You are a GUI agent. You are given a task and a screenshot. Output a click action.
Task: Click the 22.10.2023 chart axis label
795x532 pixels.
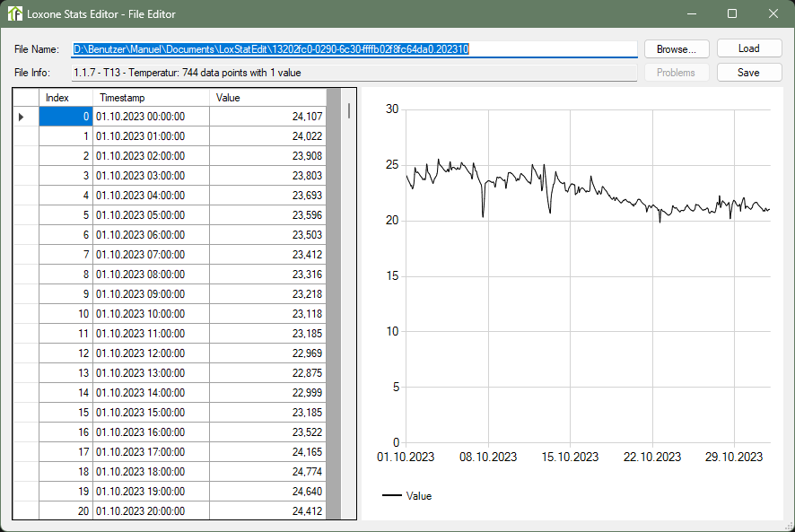click(652, 458)
